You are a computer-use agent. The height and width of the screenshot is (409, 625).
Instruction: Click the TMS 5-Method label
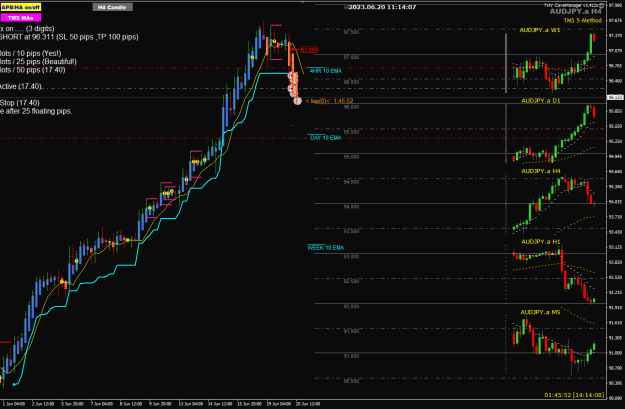[x=582, y=20]
